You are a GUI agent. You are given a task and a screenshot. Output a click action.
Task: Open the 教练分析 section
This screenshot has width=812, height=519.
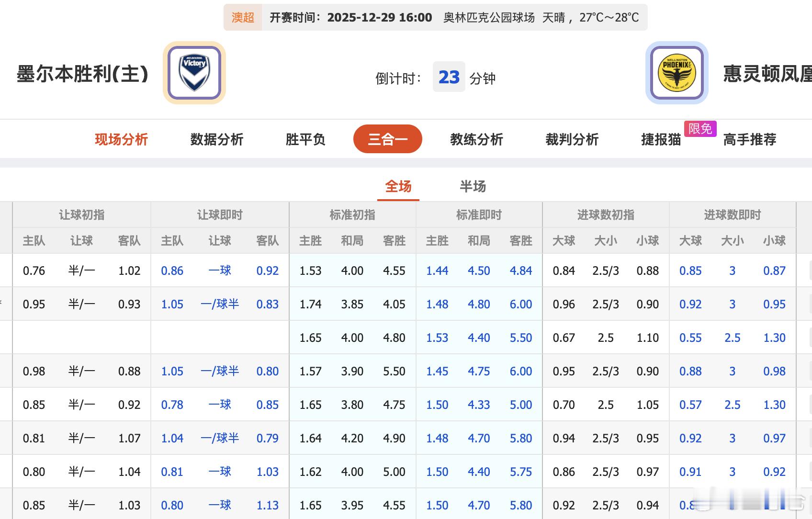tap(476, 139)
